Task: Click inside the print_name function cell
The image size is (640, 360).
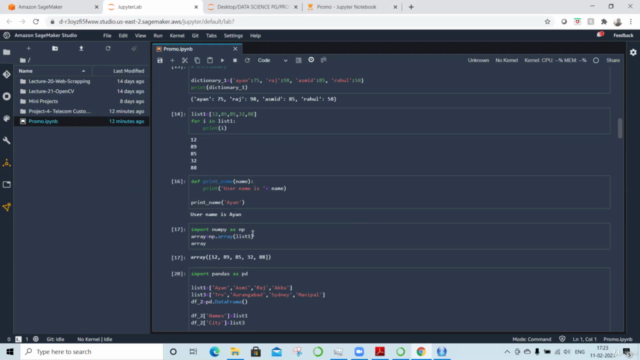Action: pyautogui.click(x=399, y=192)
